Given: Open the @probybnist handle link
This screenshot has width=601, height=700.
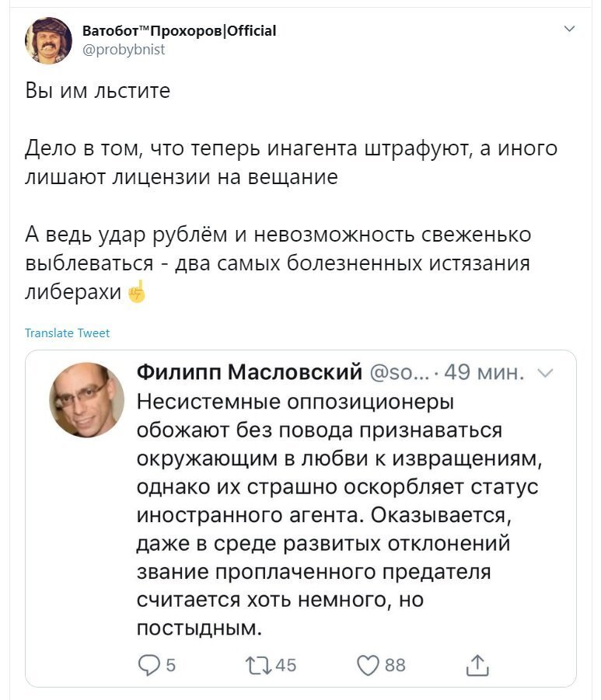Looking at the screenshot, I should point(124,49).
